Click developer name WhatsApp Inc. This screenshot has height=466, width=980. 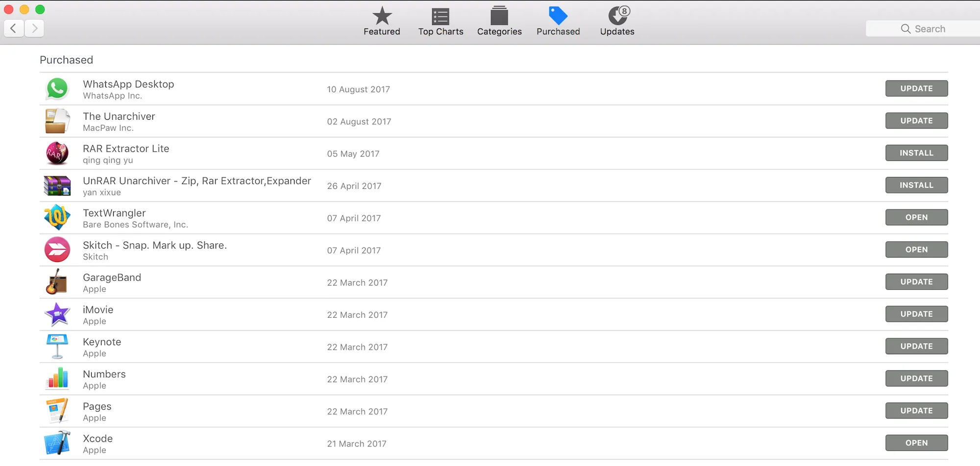click(x=113, y=96)
